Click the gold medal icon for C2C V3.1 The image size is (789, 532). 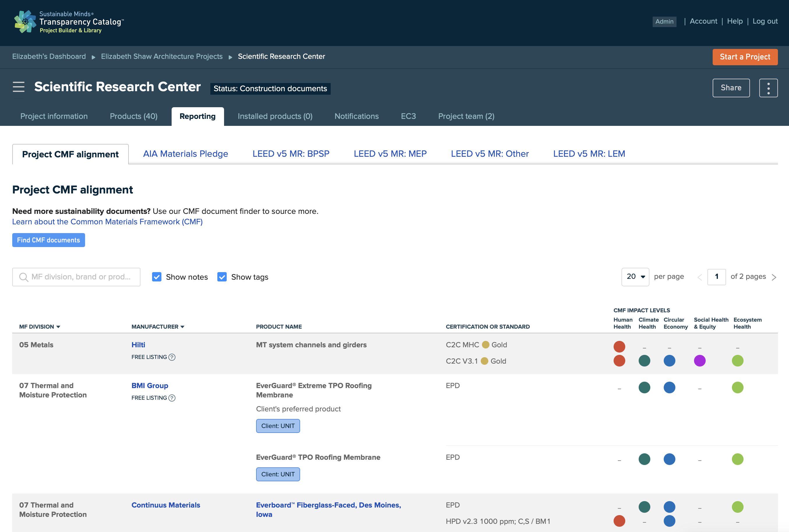[485, 361]
